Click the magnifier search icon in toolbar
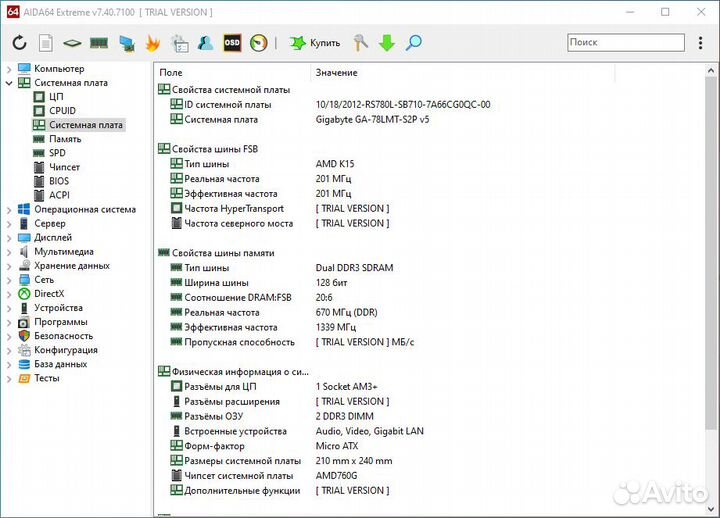The width and height of the screenshot is (720, 518). [413, 43]
